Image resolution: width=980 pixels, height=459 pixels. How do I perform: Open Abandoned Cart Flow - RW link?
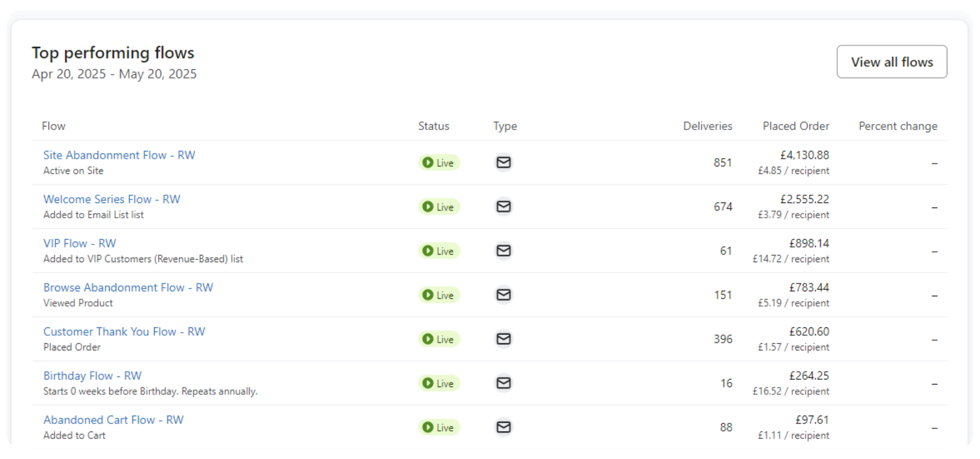(113, 420)
